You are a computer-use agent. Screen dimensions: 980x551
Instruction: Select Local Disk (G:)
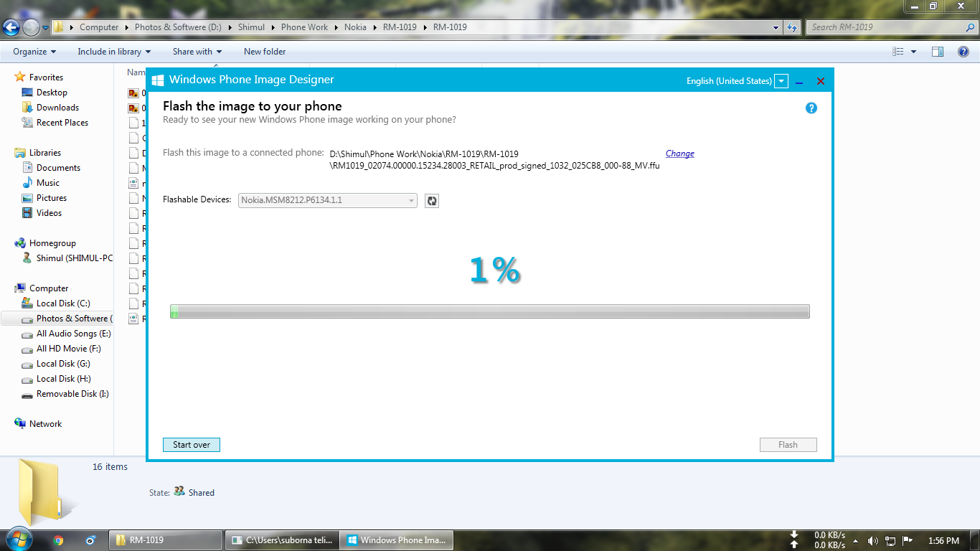(x=63, y=364)
